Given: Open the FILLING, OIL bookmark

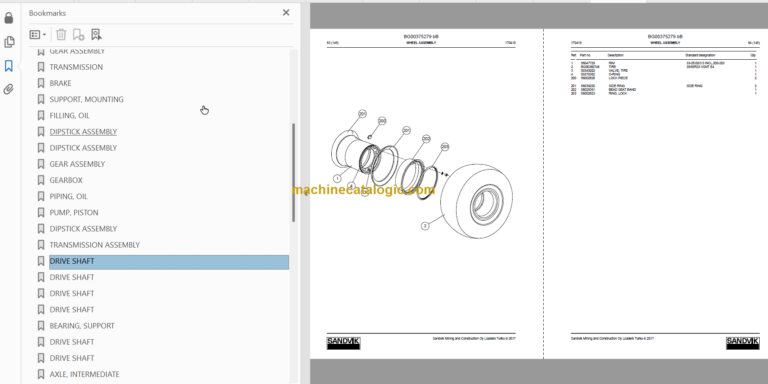Looking at the screenshot, I should (69, 116).
